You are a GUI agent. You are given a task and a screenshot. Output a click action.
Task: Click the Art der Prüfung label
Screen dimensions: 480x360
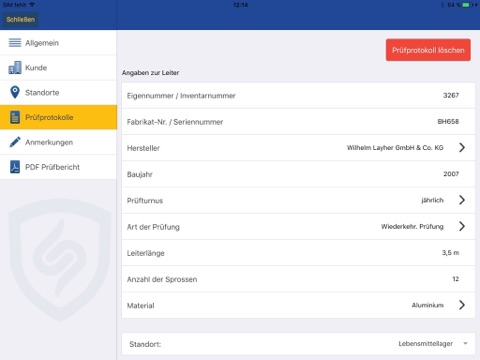[x=153, y=227]
